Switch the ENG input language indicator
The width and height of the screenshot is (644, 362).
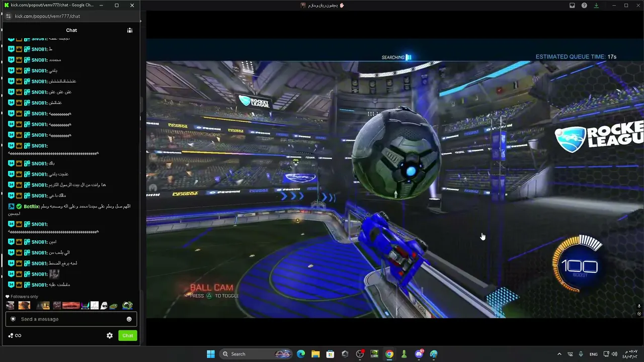(594, 354)
